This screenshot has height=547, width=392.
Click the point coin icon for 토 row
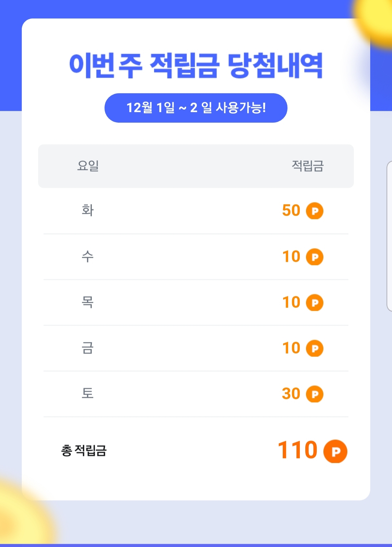[315, 394]
